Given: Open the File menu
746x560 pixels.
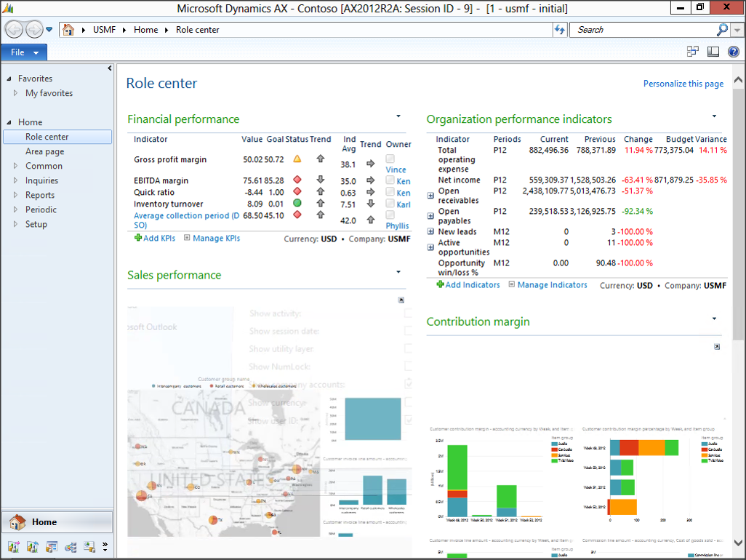Looking at the screenshot, I should pyautogui.click(x=24, y=52).
